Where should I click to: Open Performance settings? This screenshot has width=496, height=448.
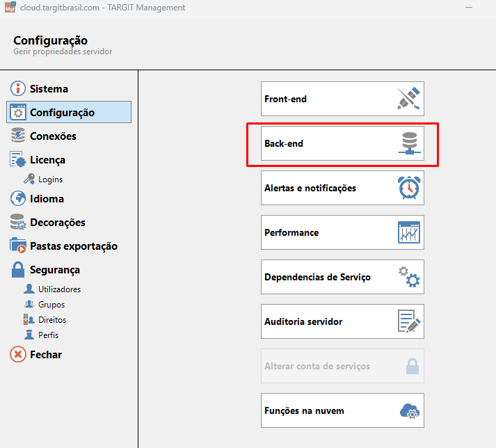tap(342, 232)
